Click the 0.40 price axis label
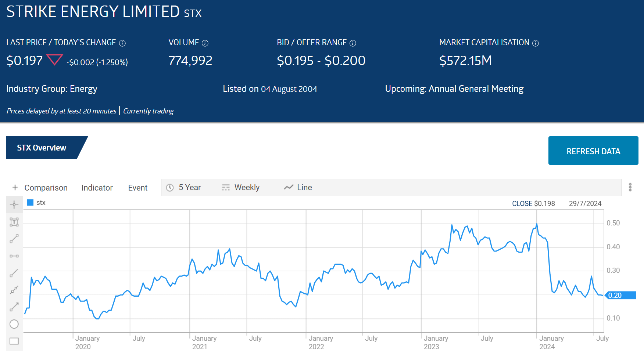 (x=613, y=247)
